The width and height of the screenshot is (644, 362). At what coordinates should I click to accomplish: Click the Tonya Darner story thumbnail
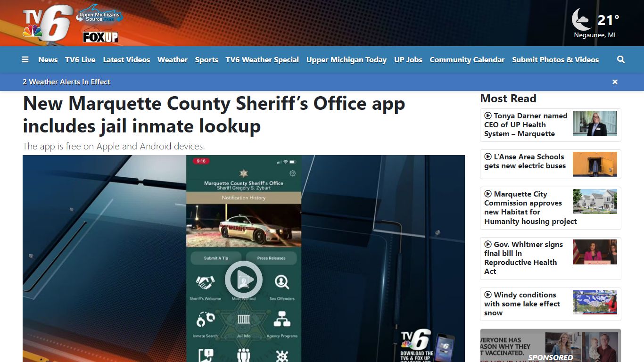click(x=595, y=123)
